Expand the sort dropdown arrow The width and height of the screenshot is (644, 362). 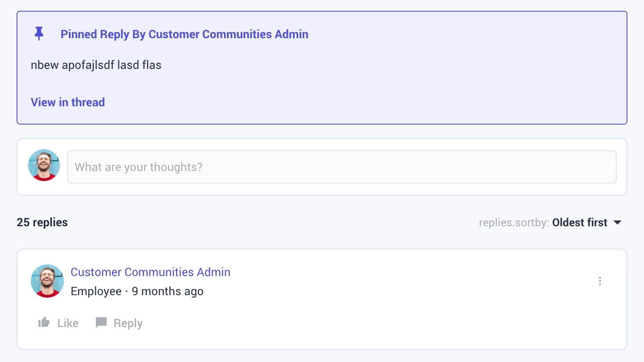[617, 223]
